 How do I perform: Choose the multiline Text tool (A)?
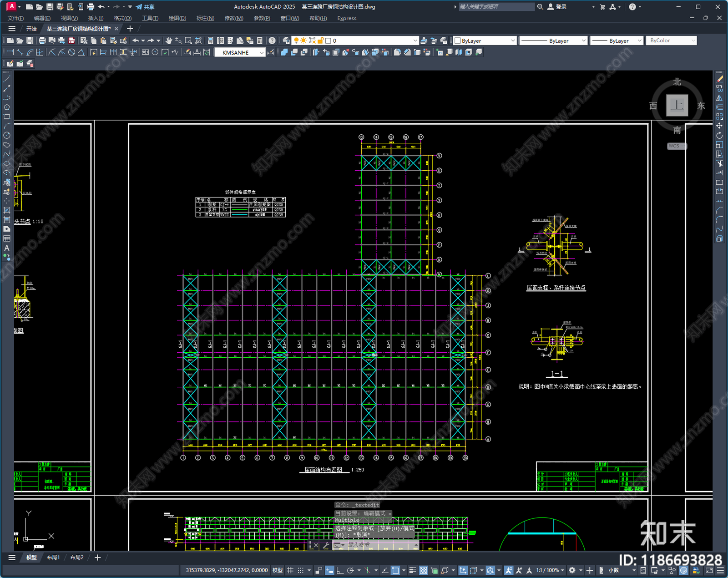point(7,248)
